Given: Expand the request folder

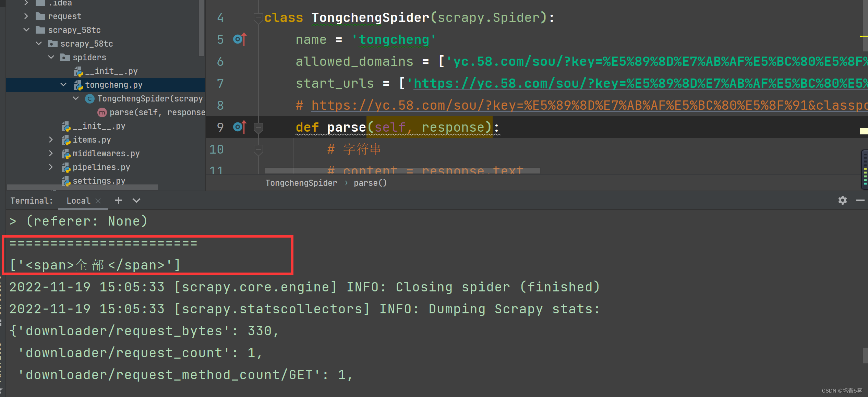Looking at the screenshot, I should click(x=26, y=16).
